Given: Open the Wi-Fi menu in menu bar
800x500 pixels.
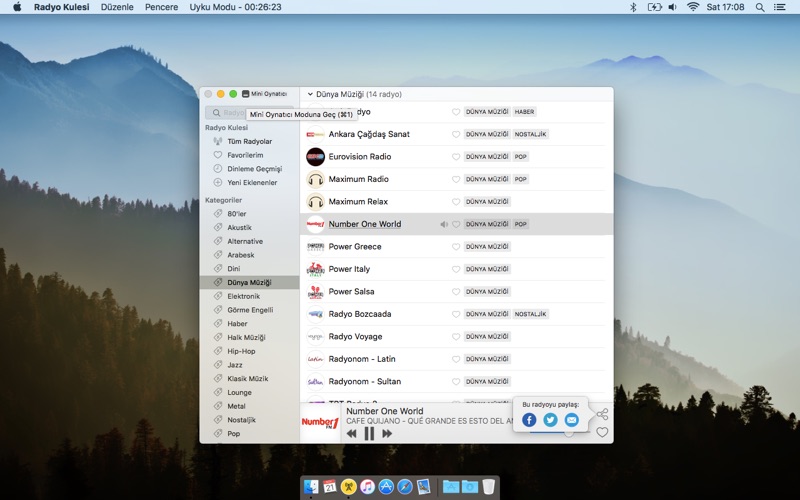Looking at the screenshot, I should coord(693,7).
